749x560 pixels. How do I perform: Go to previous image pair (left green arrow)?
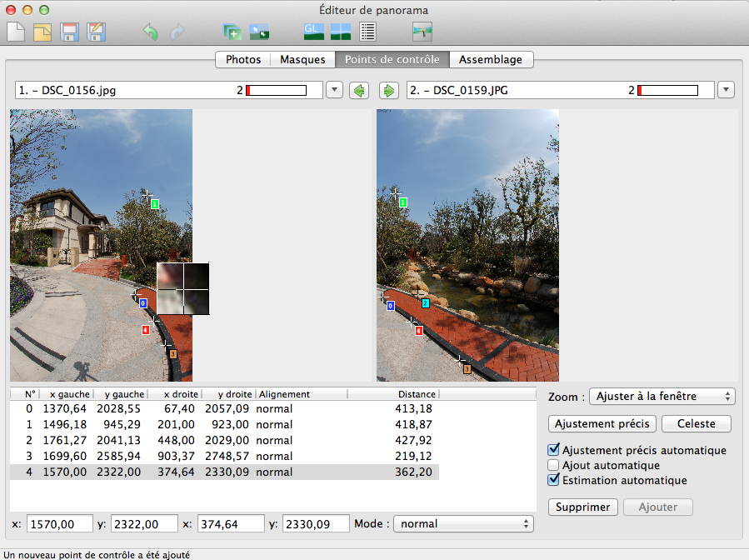[x=359, y=90]
